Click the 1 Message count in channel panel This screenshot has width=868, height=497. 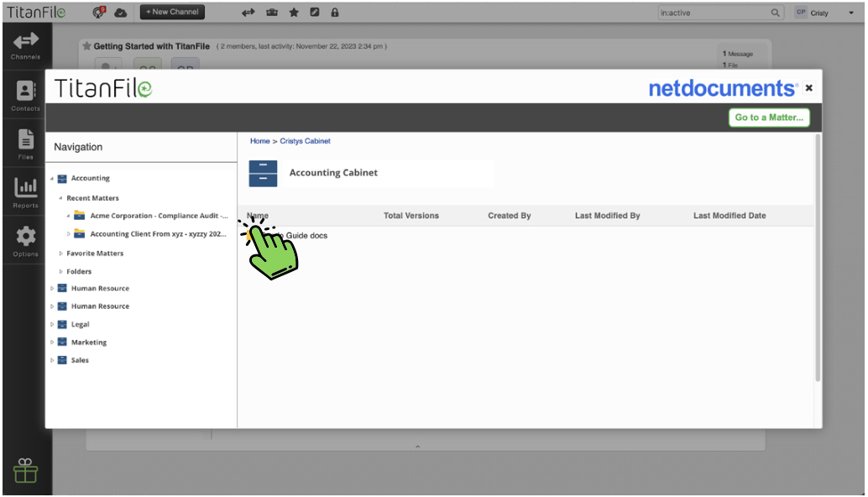[x=737, y=54]
